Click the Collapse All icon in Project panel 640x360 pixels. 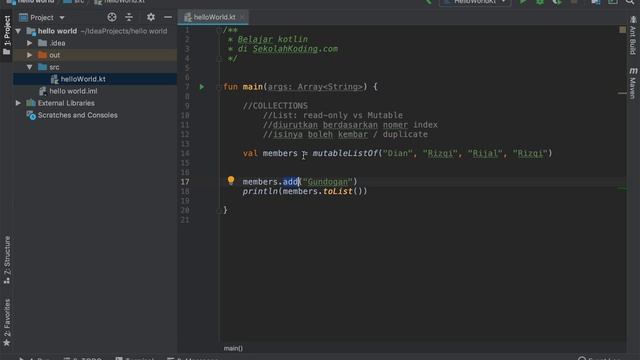129,17
